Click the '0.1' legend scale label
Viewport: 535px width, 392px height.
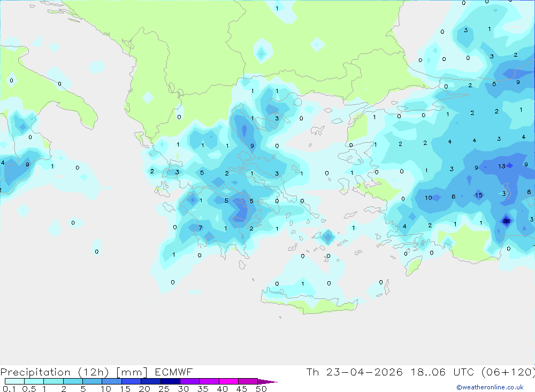[9, 389]
